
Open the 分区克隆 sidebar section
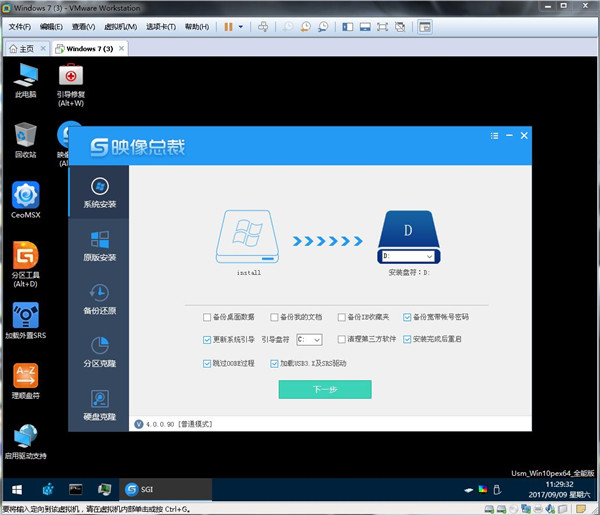[x=99, y=352]
